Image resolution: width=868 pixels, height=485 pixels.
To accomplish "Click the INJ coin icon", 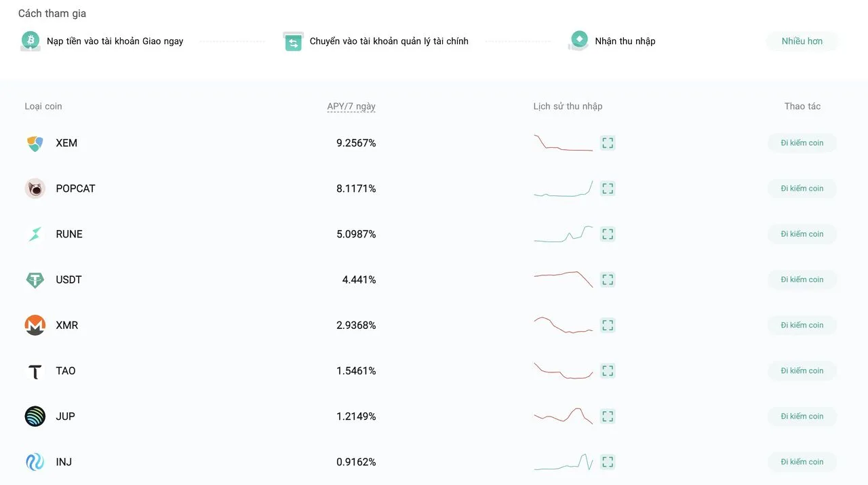I will pos(35,462).
